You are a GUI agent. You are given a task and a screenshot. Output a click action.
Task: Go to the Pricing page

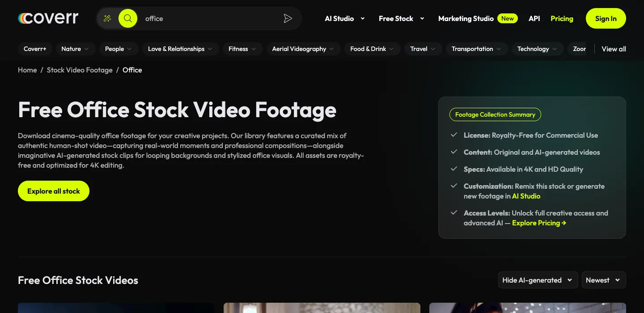click(x=562, y=18)
